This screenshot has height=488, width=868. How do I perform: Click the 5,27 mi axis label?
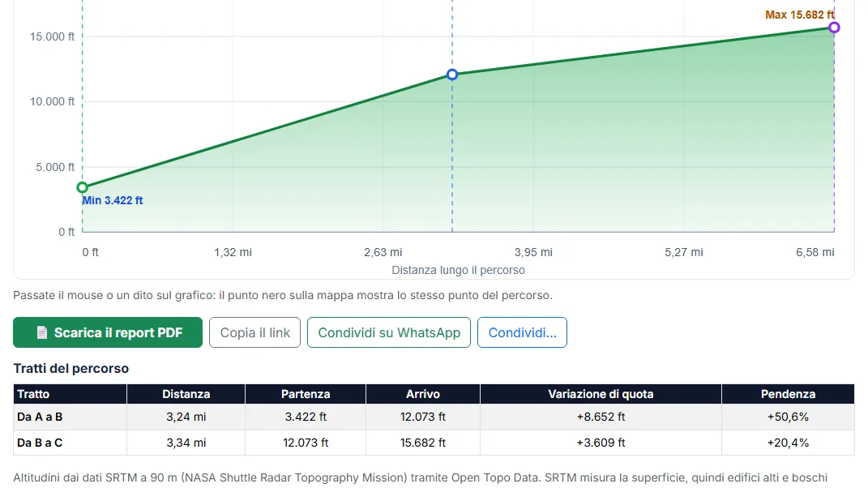(x=684, y=252)
